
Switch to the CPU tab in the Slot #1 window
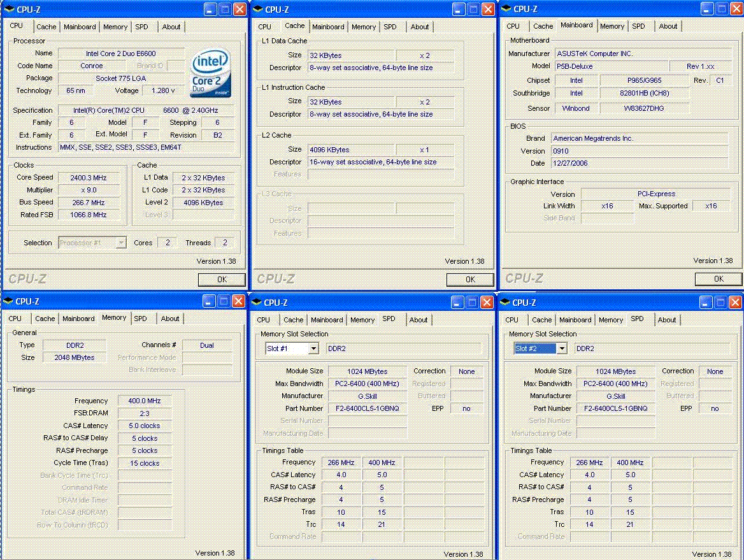tap(263, 320)
